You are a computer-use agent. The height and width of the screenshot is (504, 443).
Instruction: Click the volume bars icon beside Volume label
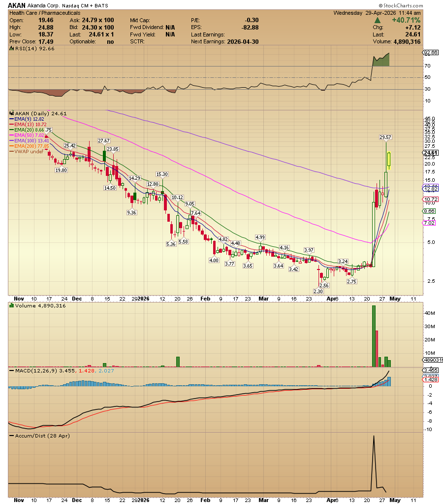point(11,305)
